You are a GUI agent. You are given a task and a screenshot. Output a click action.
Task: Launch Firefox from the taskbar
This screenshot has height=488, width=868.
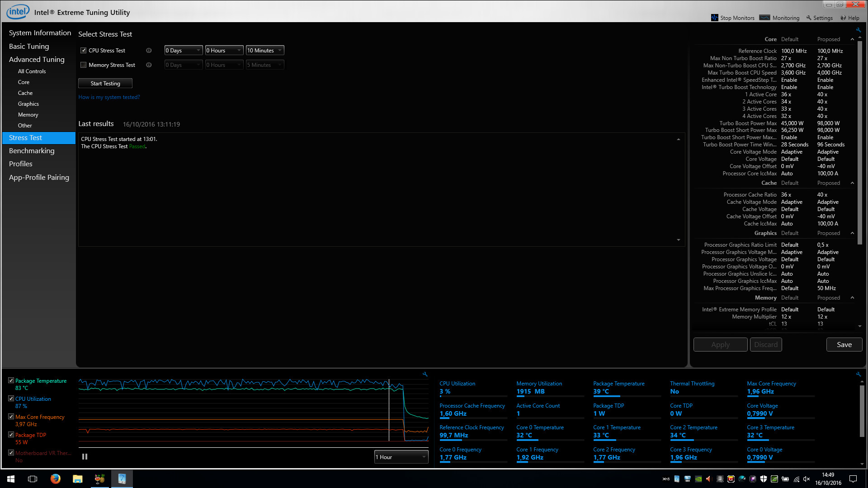point(55,479)
